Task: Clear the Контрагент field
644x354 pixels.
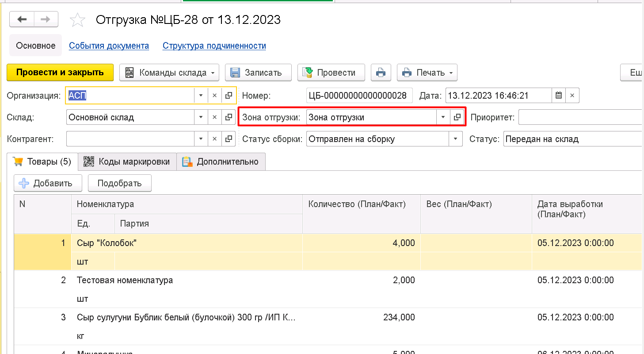Action: [214, 139]
